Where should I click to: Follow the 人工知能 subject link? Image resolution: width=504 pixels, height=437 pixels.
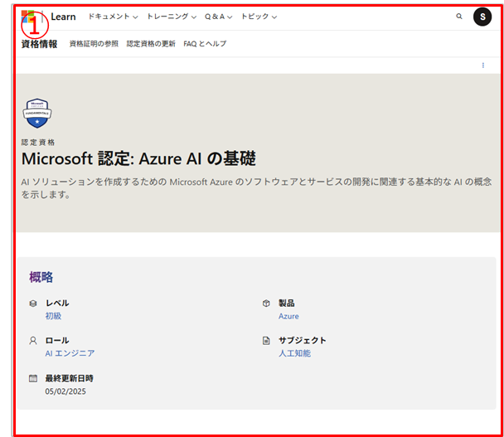pos(294,353)
